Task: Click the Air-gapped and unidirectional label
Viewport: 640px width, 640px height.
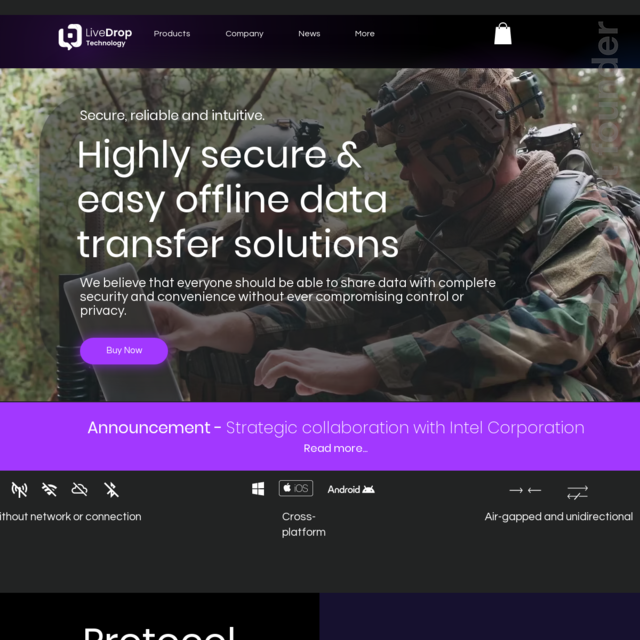Action: pos(559,516)
